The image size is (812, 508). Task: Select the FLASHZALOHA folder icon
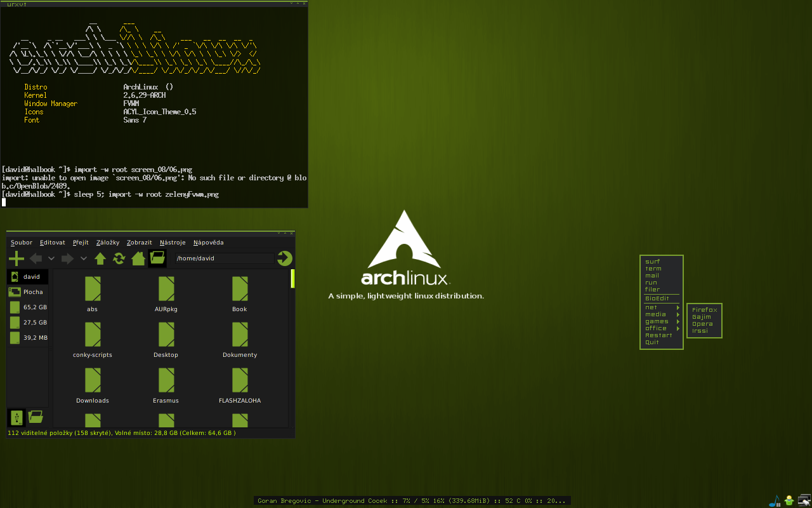240,380
